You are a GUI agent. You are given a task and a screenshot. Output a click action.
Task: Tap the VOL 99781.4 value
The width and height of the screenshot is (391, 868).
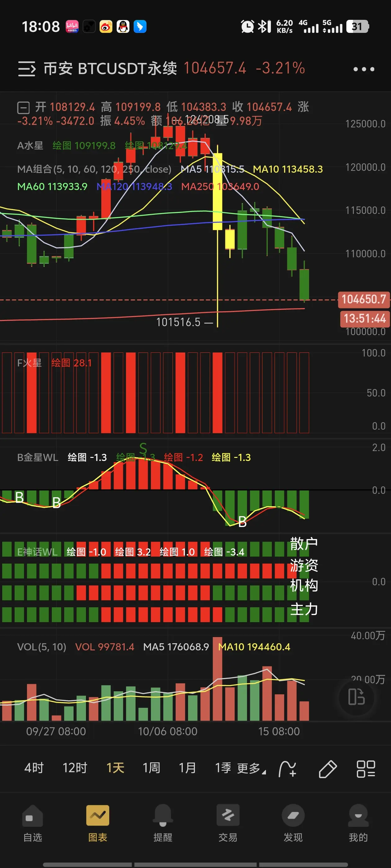(x=105, y=647)
